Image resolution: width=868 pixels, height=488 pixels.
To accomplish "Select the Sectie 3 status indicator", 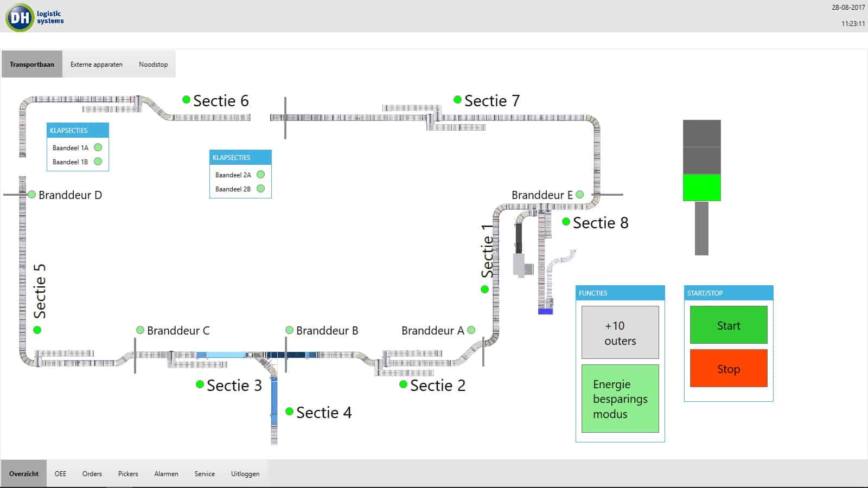I will (x=200, y=384).
